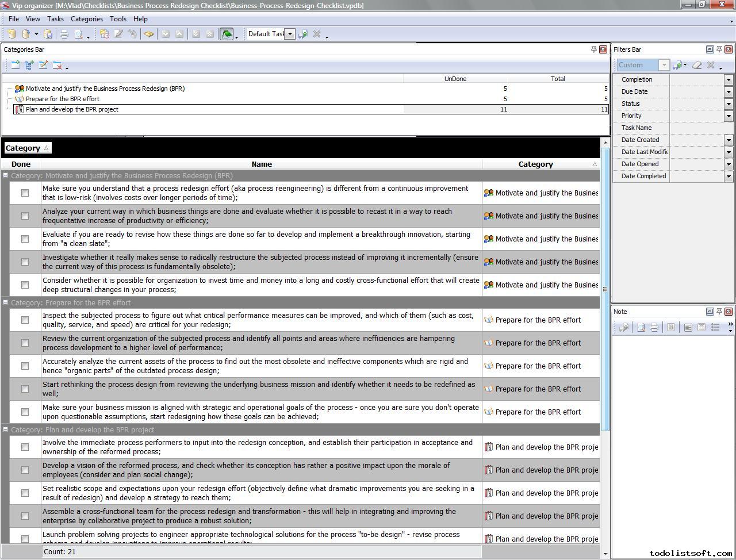Tick the checkbox for 'Inspect the subjected process' task
This screenshot has width=736, height=560.
click(x=25, y=320)
